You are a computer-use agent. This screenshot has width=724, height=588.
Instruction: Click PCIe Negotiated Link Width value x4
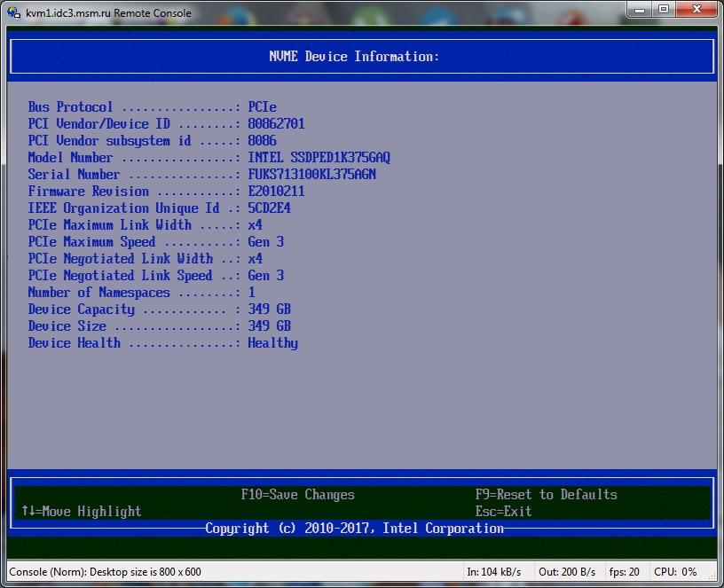(256, 258)
